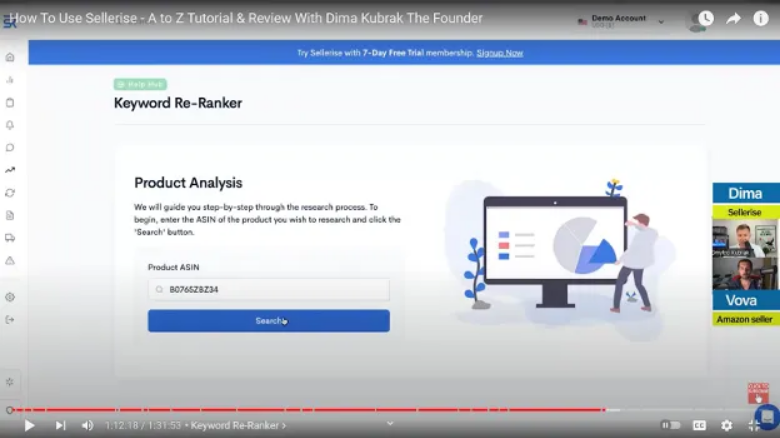Open the truck shipments sidebar icon
The height and width of the screenshot is (438, 780).
pos(10,238)
